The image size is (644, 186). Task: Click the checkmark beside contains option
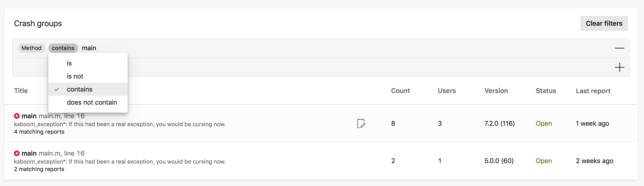[57, 89]
